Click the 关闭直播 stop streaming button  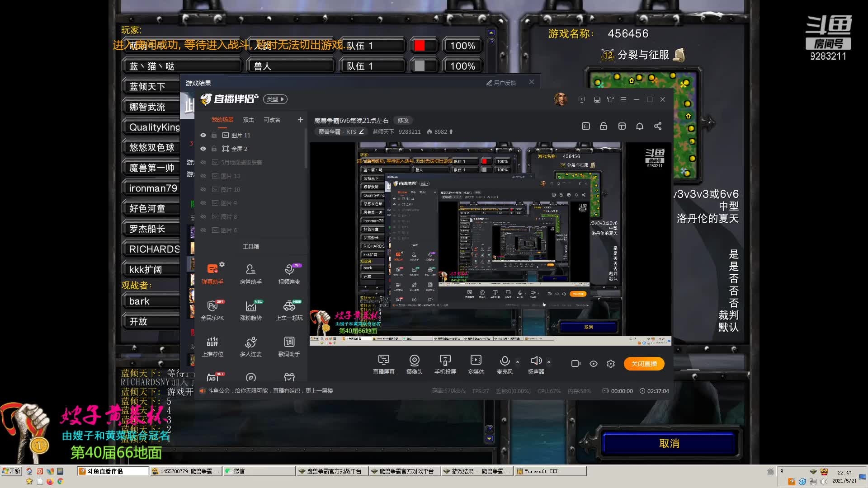(644, 364)
